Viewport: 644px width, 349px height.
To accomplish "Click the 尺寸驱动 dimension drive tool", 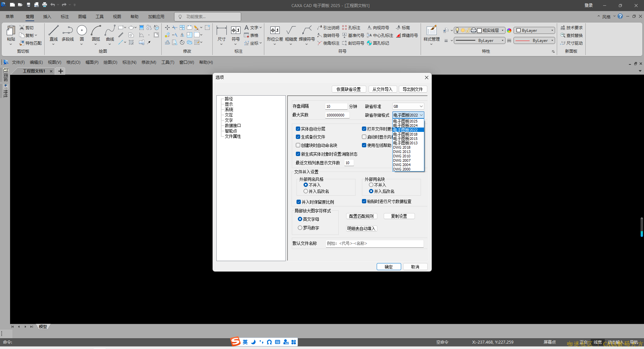I will pyautogui.click(x=572, y=43).
